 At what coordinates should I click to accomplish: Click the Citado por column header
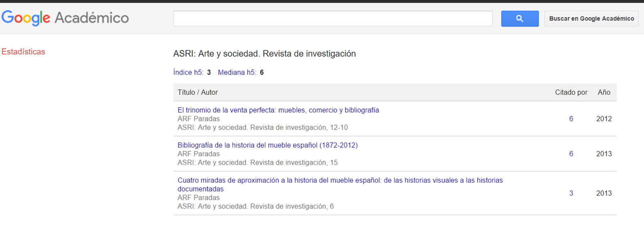[571, 92]
